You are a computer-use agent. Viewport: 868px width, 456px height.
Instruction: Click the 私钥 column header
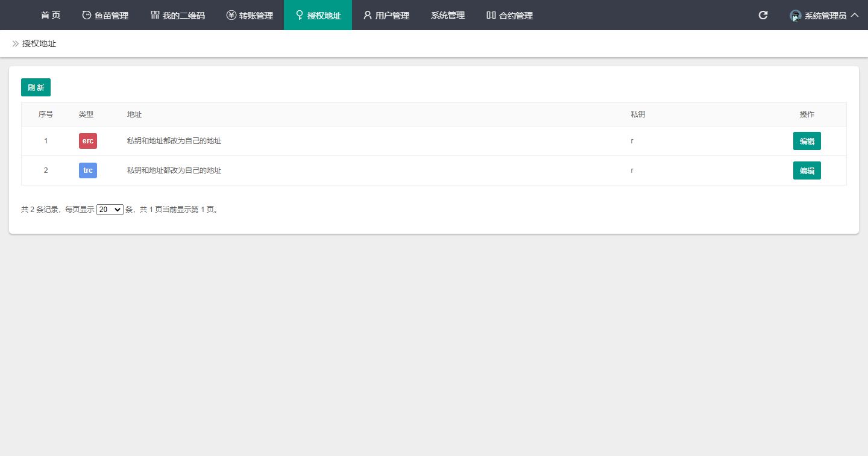coord(638,114)
